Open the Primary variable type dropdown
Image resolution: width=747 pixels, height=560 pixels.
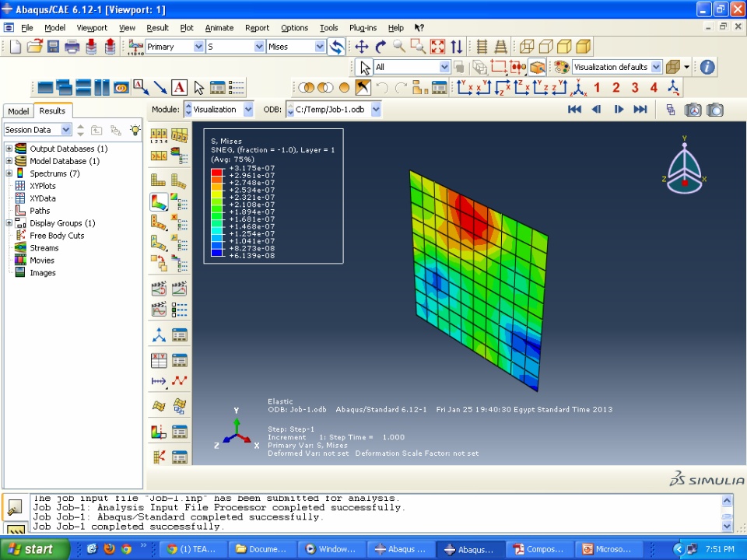198,47
